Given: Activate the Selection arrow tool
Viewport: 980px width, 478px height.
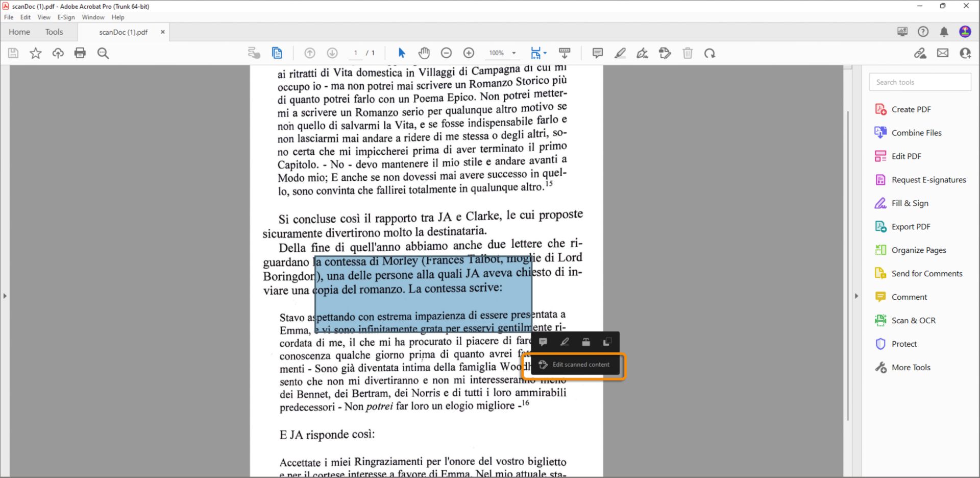Looking at the screenshot, I should tap(402, 53).
